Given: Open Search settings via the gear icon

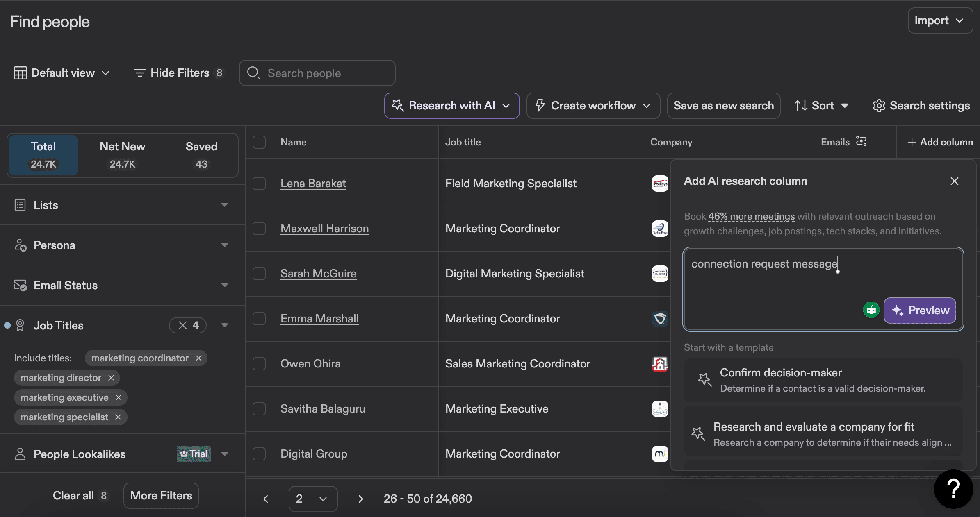Looking at the screenshot, I should pos(879,105).
